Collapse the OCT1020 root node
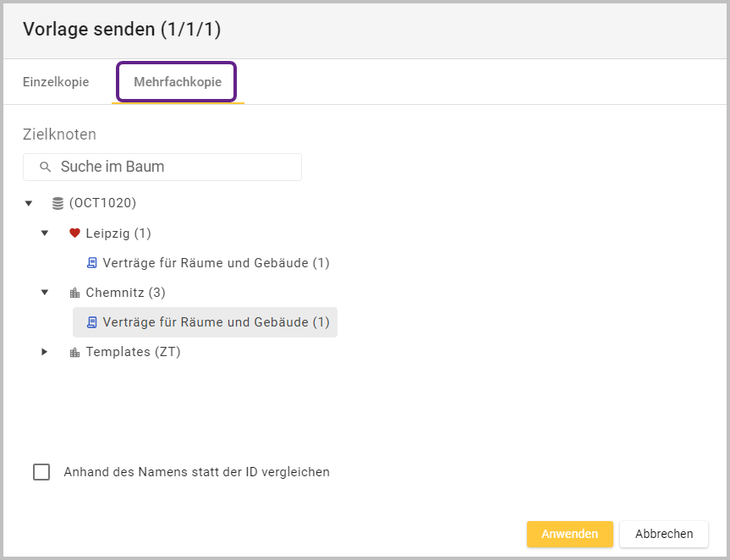The width and height of the screenshot is (730, 560). [29, 203]
